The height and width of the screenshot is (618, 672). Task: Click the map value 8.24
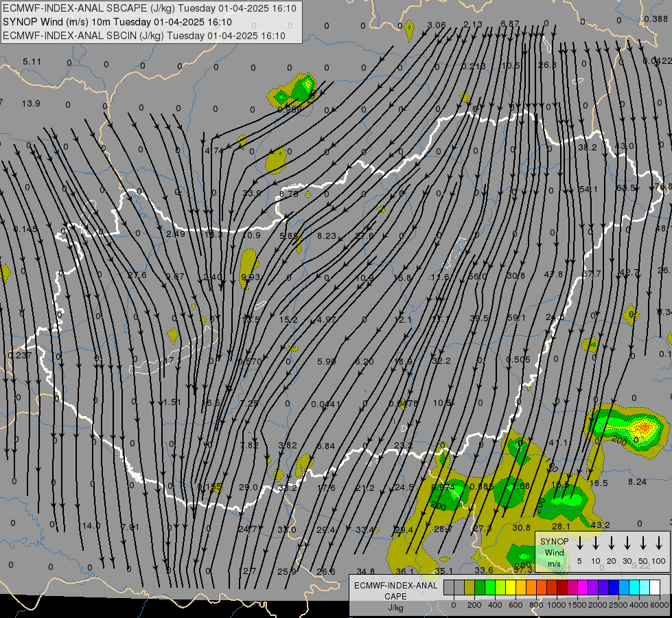pyautogui.click(x=637, y=482)
